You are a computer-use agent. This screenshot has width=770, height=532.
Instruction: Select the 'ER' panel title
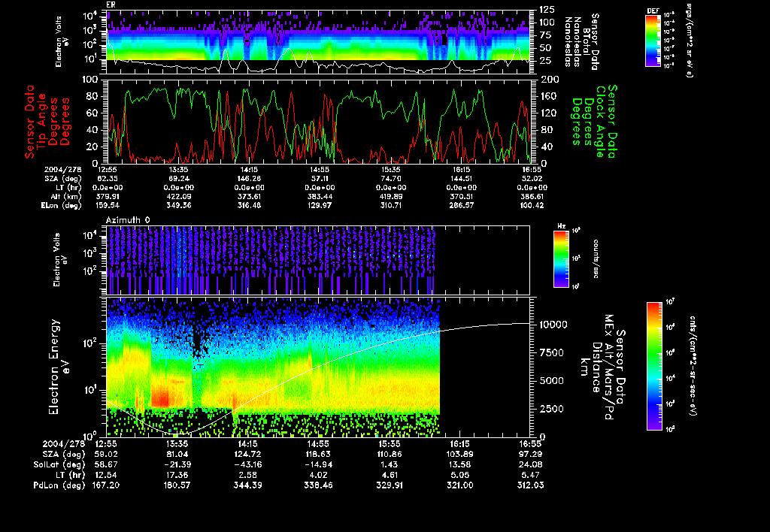point(111,5)
